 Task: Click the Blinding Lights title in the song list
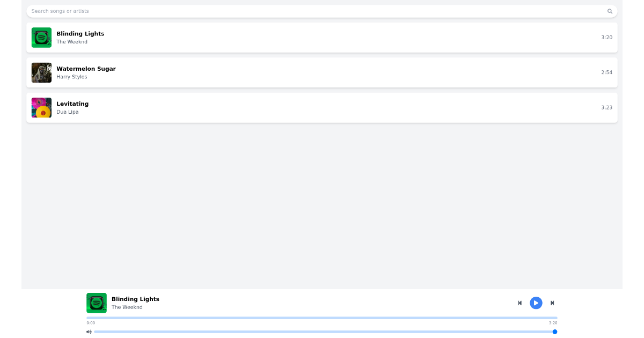80,34
